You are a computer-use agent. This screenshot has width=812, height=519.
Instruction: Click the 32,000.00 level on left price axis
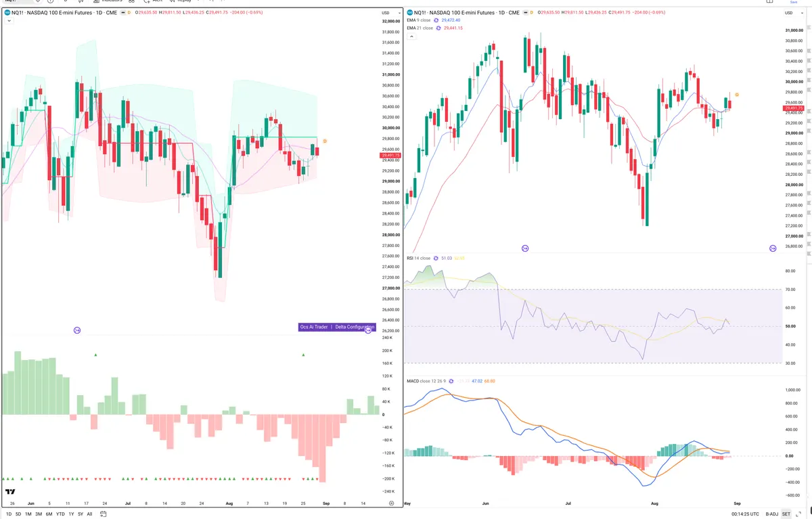coord(390,21)
